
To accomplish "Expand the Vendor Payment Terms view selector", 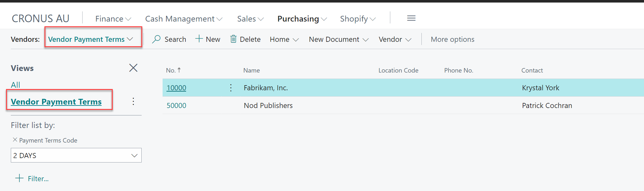I will (x=91, y=39).
